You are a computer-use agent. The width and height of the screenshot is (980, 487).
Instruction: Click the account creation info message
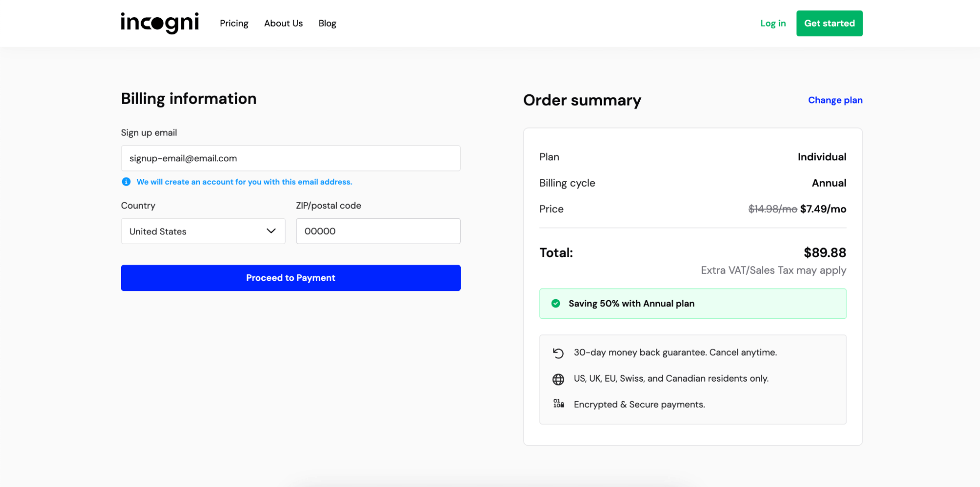tap(244, 182)
